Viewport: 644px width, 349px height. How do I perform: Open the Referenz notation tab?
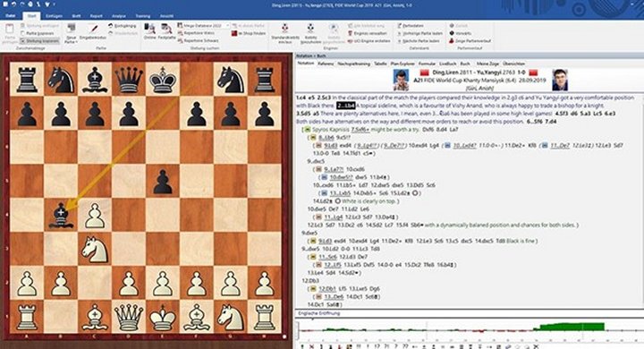point(326,64)
